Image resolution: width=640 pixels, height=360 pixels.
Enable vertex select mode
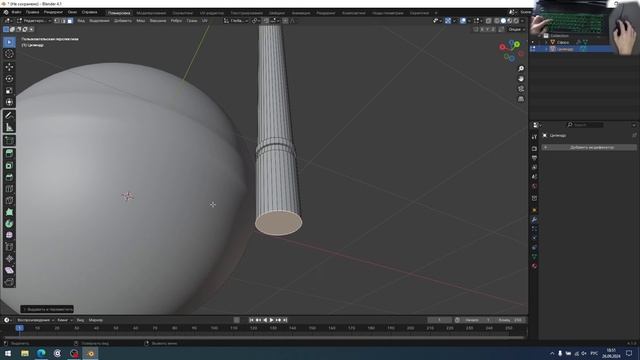click(57, 20)
